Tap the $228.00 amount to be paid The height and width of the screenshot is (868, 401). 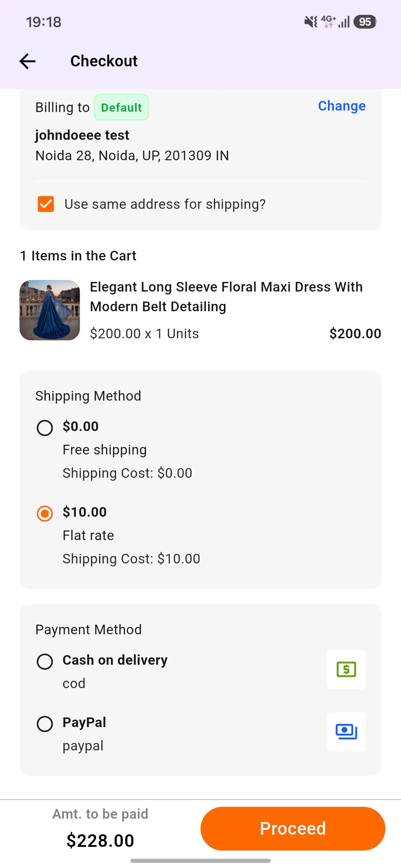pos(100,841)
